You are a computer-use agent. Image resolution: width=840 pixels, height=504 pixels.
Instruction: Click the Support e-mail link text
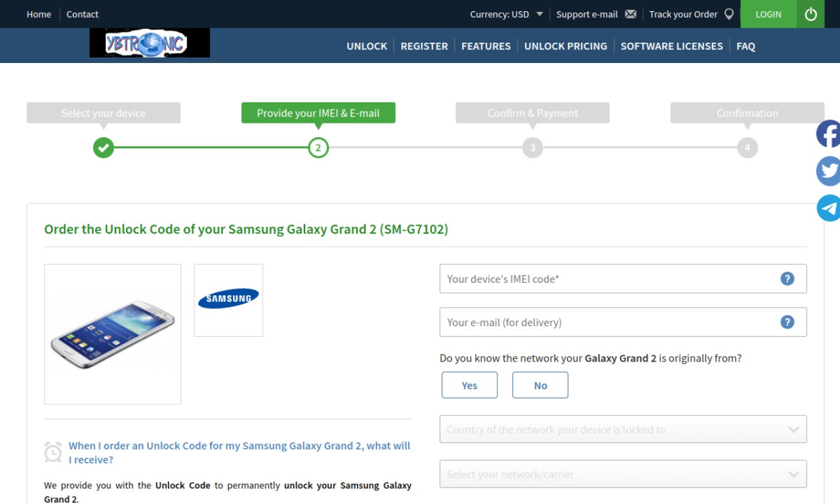[587, 14]
